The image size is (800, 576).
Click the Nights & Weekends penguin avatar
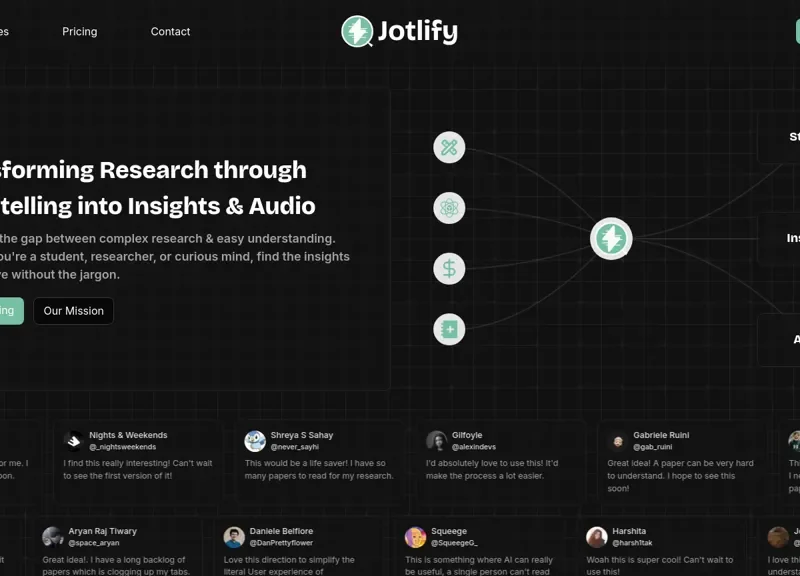tap(71, 439)
